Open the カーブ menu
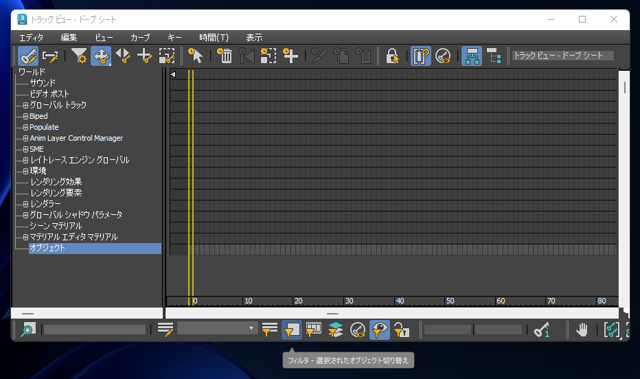 point(140,38)
